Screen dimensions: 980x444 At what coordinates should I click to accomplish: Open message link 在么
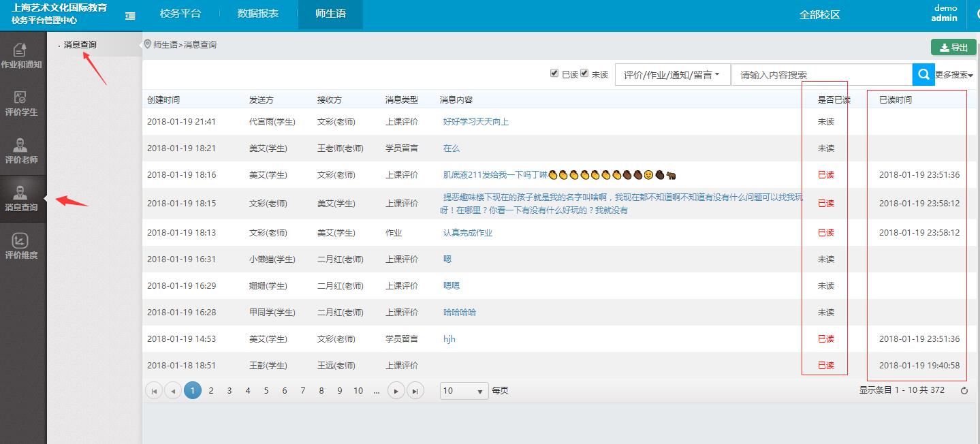coord(452,148)
